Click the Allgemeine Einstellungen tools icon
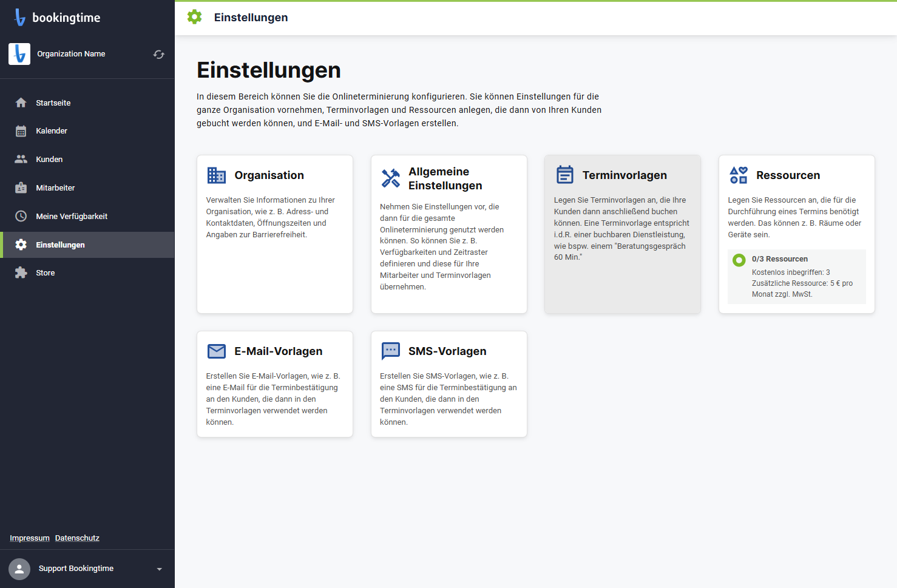The width and height of the screenshot is (897, 588). pos(391,178)
